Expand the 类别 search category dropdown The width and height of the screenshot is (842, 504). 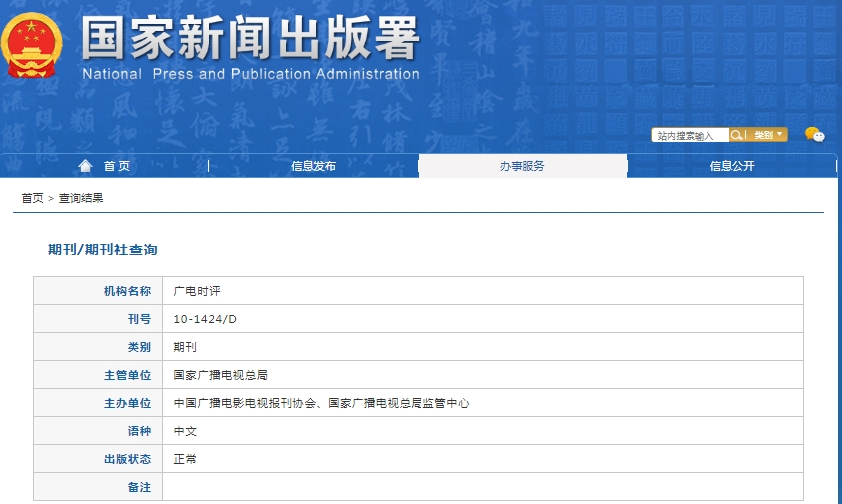pyautogui.click(x=768, y=135)
